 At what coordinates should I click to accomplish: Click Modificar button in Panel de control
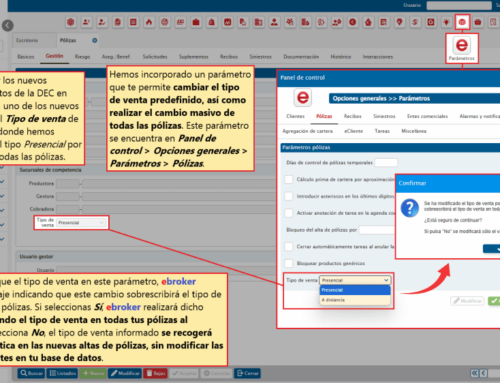point(467,301)
